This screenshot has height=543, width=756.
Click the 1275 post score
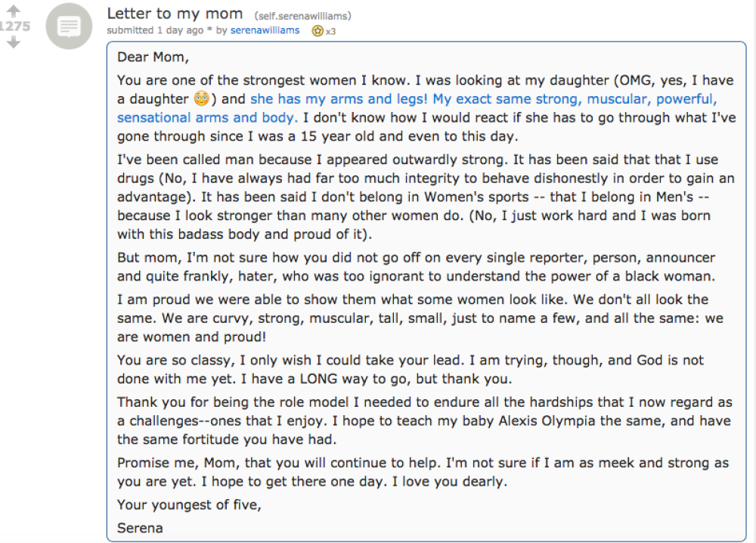(15, 26)
